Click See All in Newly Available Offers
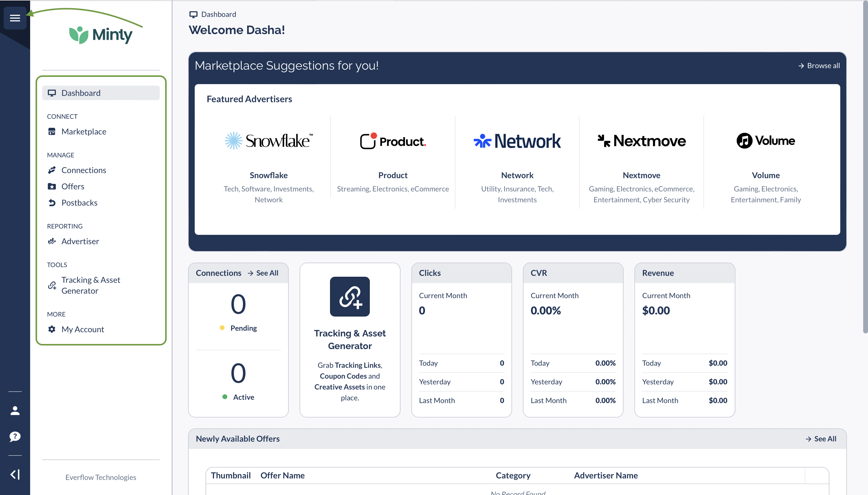Screen dimensions: 868x495 click(x=821, y=439)
